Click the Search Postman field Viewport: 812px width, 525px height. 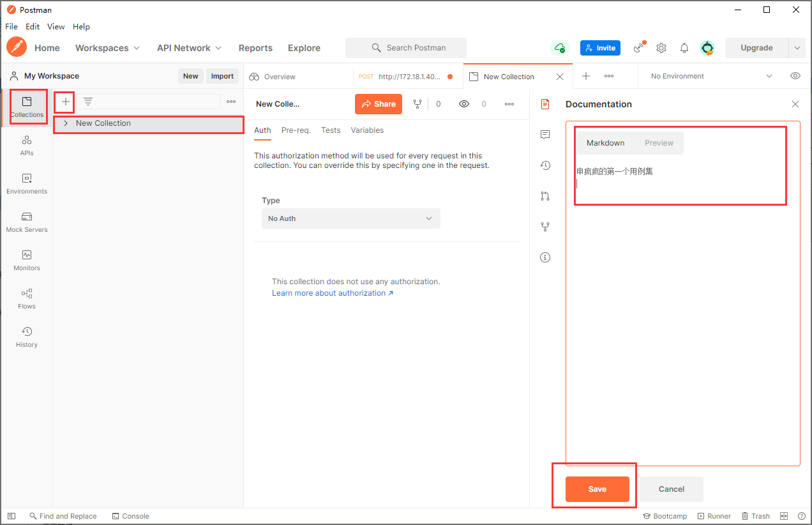coord(406,48)
